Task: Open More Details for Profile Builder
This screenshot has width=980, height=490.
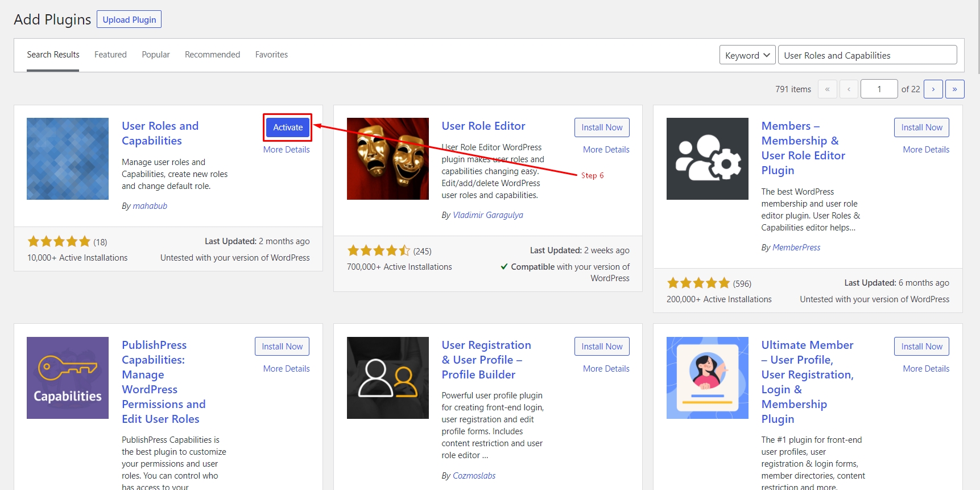Action: [606, 369]
